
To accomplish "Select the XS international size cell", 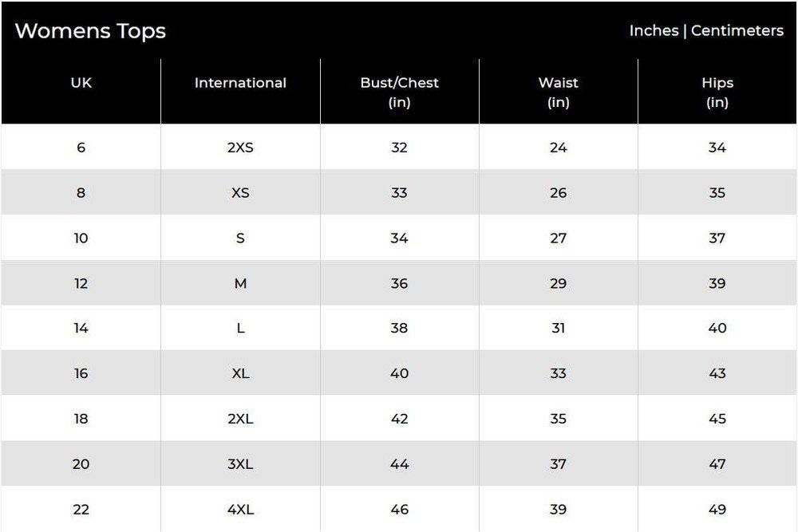I will point(240,193).
